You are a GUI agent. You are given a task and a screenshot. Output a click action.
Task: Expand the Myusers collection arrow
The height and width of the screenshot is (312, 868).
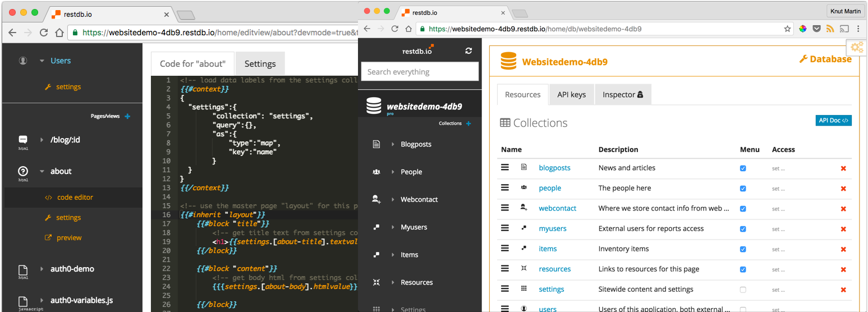click(392, 227)
